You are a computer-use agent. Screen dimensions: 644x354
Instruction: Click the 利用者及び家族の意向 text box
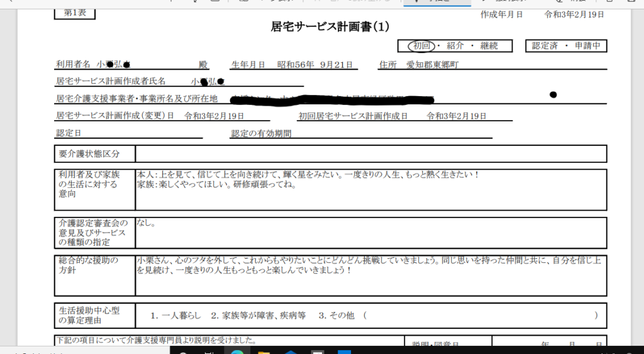pos(370,189)
